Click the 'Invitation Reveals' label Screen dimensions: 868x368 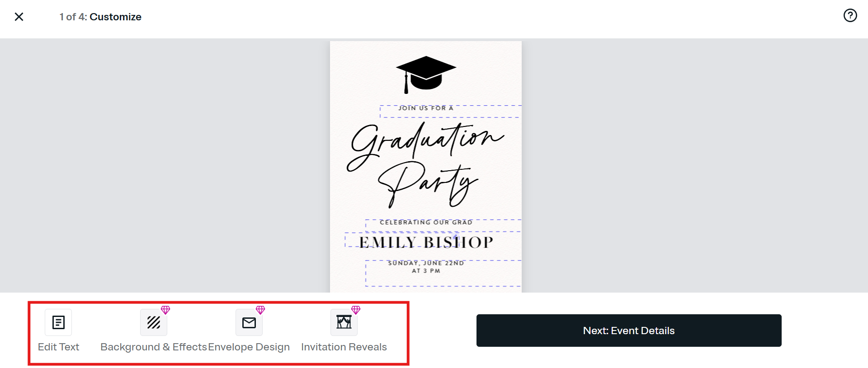coord(344,347)
